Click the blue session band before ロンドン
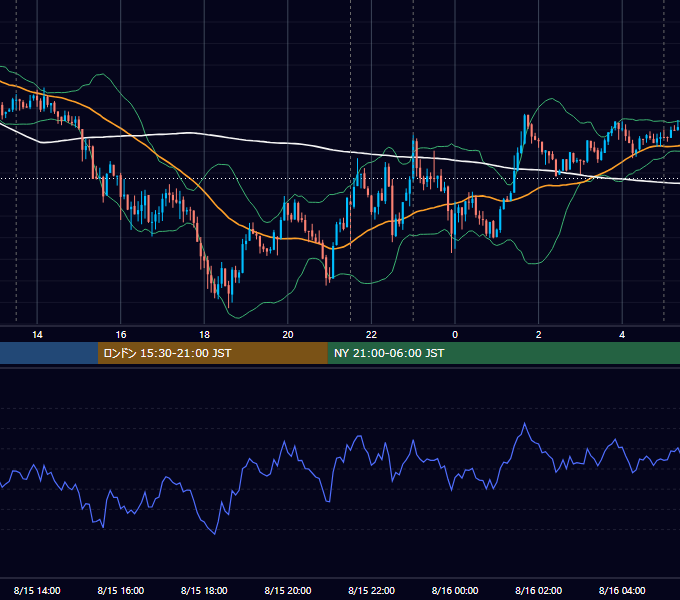The height and width of the screenshot is (600, 680). [x=49, y=353]
